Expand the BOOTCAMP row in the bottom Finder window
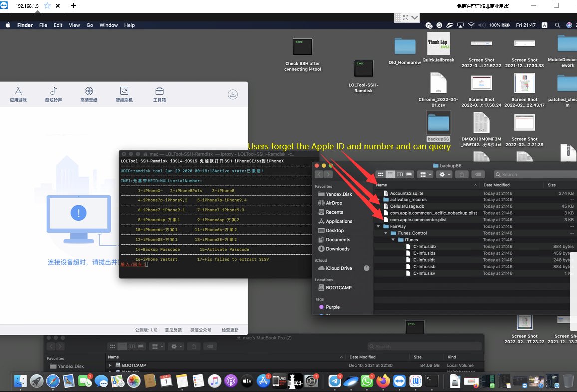 (110, 365)
